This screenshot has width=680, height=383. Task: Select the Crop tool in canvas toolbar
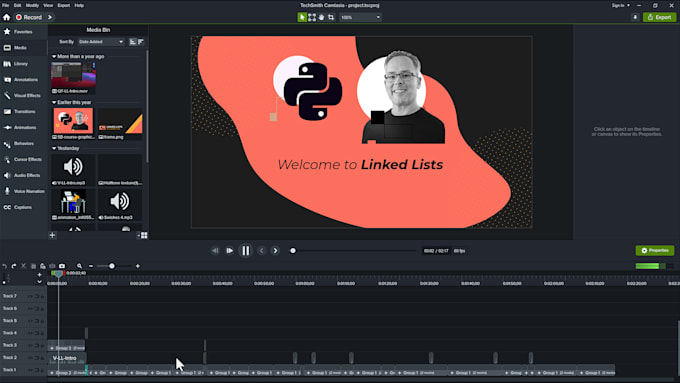(331, 17)
